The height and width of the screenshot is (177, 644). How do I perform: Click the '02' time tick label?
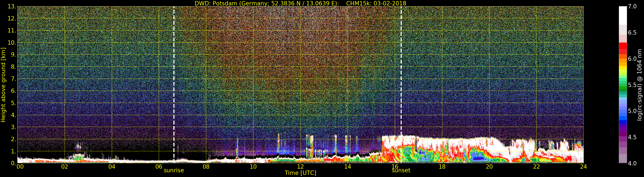65,166
